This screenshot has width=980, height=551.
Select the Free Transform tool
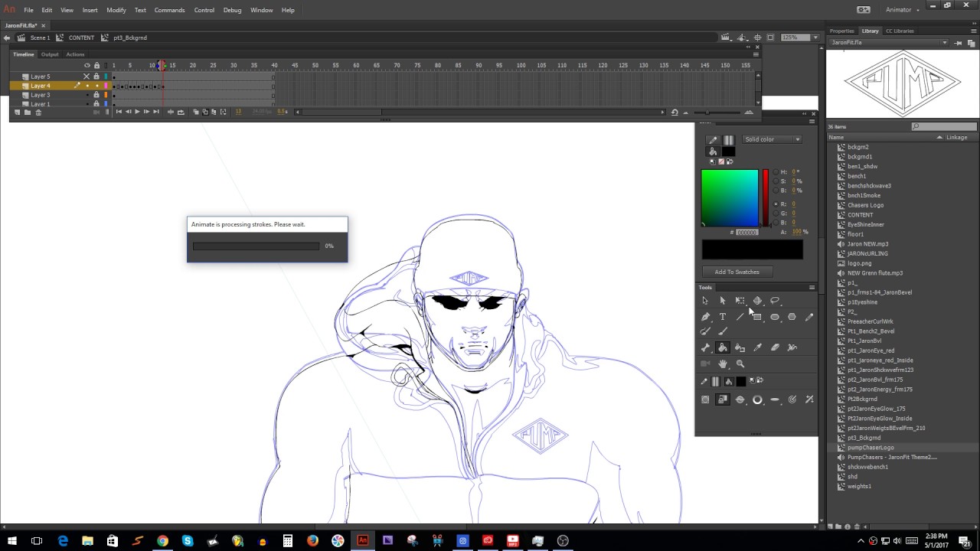point(740,301)
